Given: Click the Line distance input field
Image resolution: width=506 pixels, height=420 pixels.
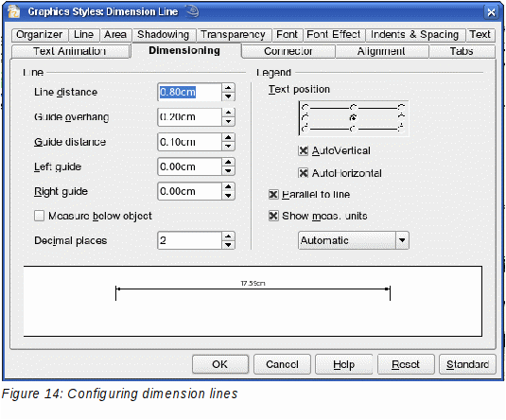Looking at the screenshot, I should click(x=189, y=92).
